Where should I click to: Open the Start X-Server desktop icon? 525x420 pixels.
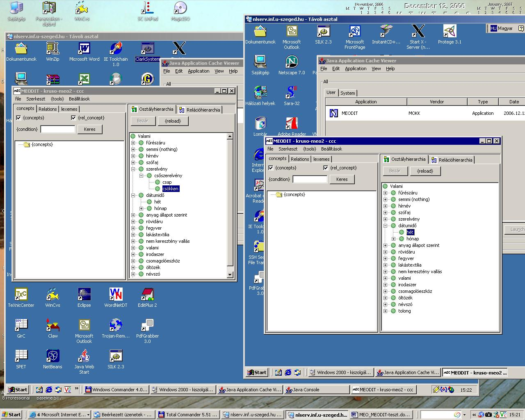tap(418, 37)
